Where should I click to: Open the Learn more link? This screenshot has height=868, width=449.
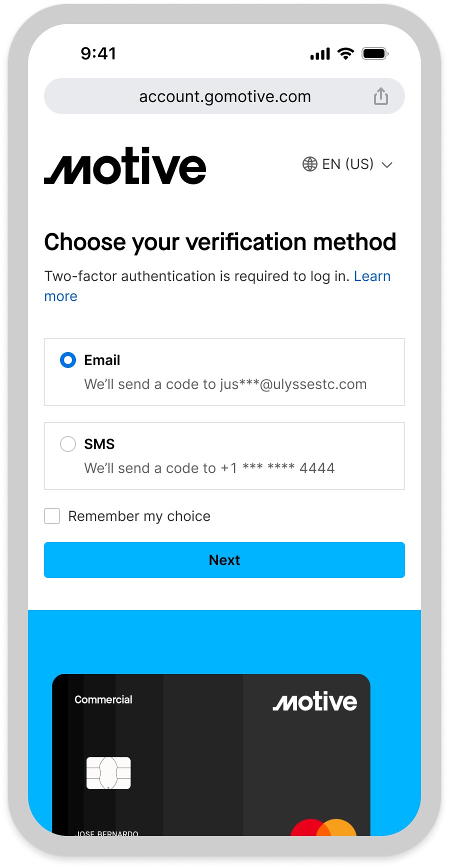click(x=371, y=276)
